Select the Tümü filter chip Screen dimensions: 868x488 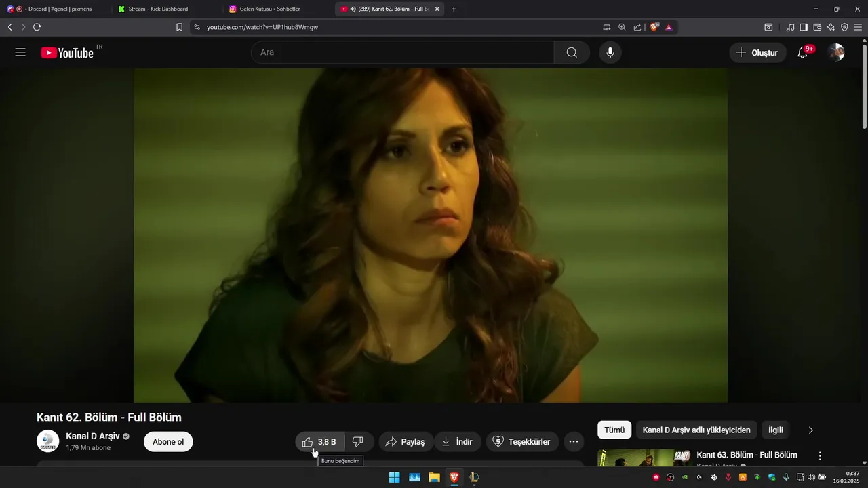(x=614, y=430)
